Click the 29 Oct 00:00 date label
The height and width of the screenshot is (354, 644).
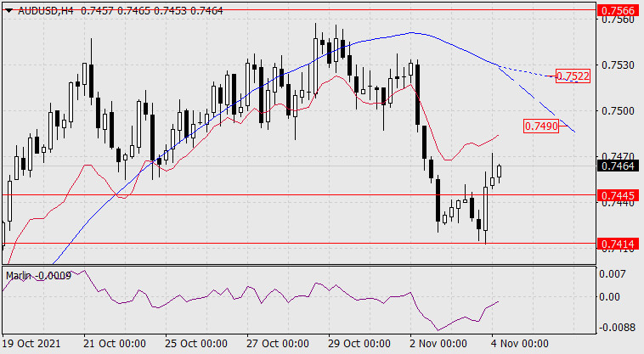click(x=359, y=343)
